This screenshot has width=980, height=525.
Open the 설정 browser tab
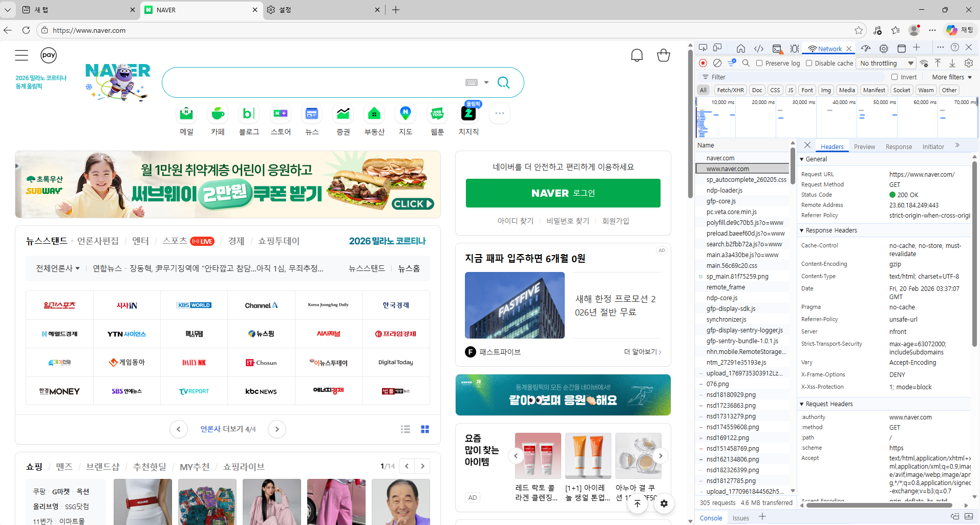323,10
